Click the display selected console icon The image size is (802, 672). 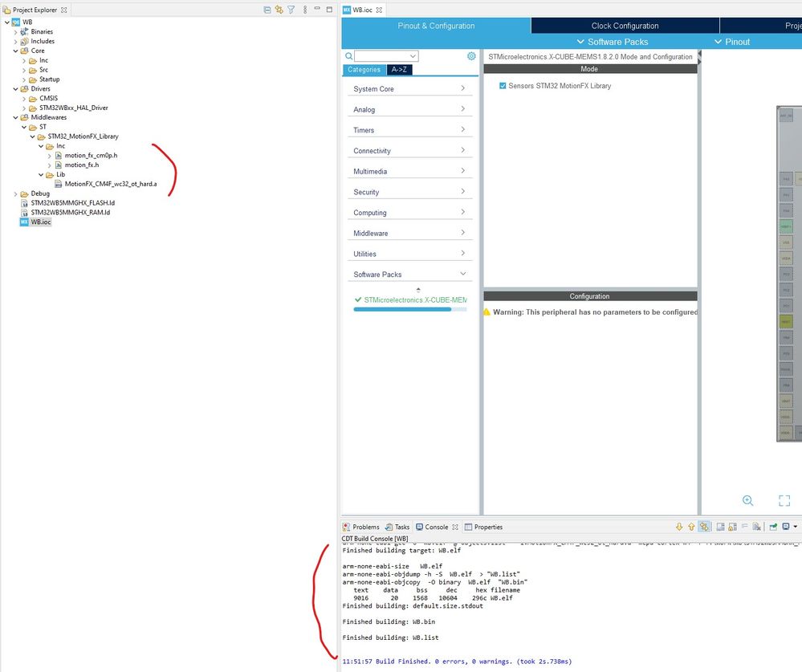click(786, 527)
